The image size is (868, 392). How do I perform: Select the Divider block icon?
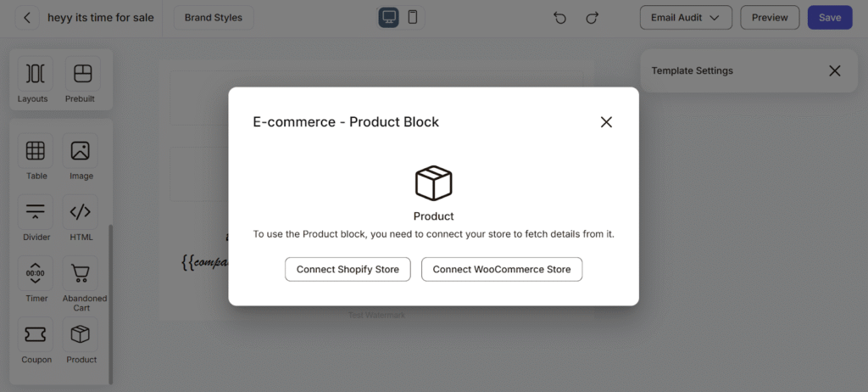click(36, 212)
